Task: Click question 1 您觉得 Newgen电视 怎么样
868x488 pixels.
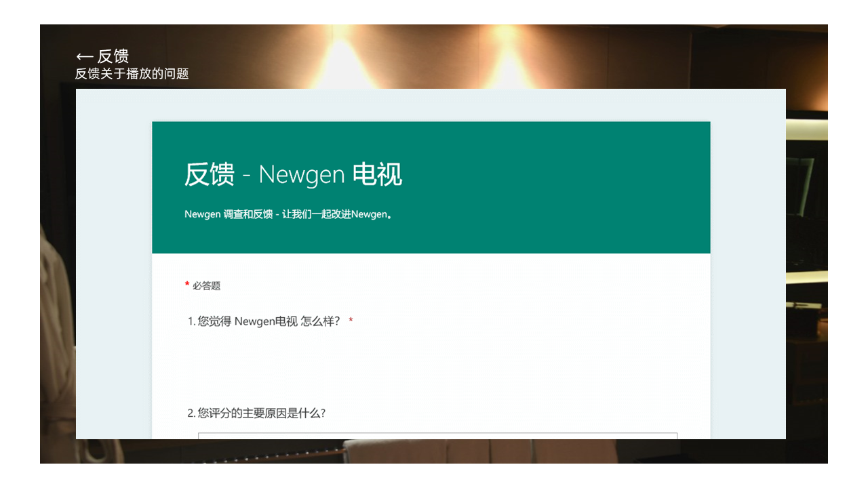Action: 270,321
